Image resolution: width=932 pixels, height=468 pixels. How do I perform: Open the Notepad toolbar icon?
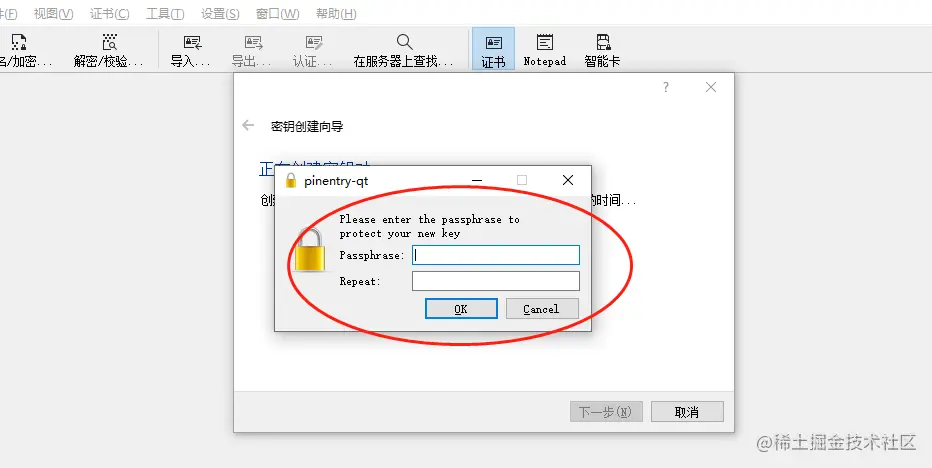click(x=544, y=50)
